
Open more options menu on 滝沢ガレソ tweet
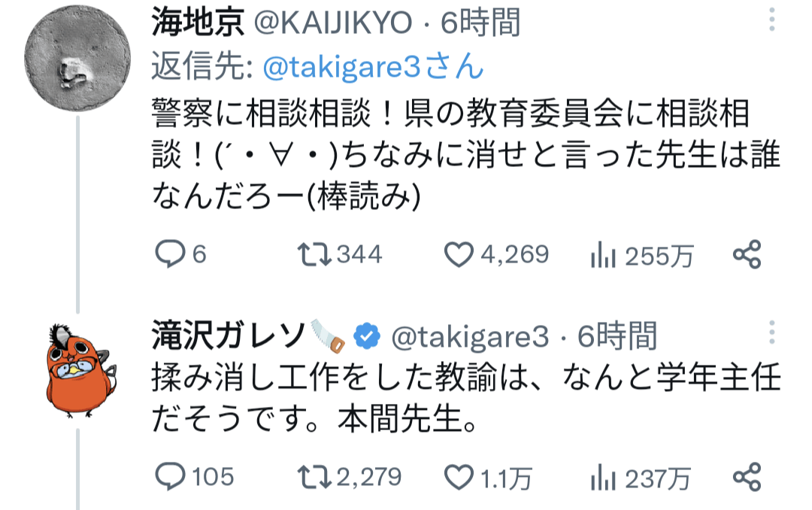pyautogui.click(x=771, y=334)
